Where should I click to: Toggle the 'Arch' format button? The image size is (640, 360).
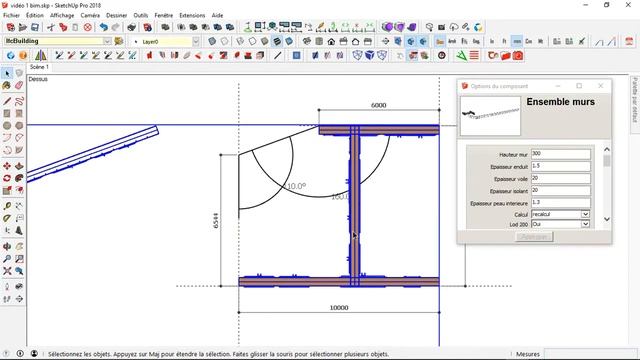click(452, 41)
